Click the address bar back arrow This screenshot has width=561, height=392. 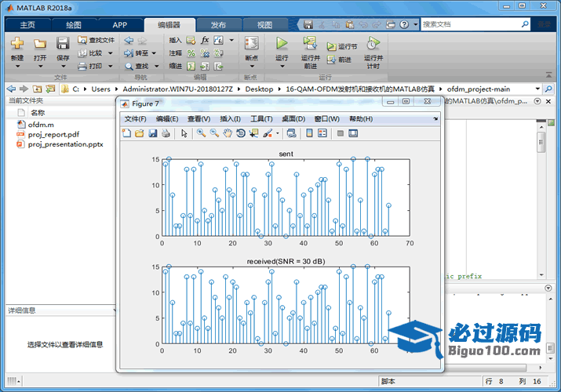coord(11,89)
